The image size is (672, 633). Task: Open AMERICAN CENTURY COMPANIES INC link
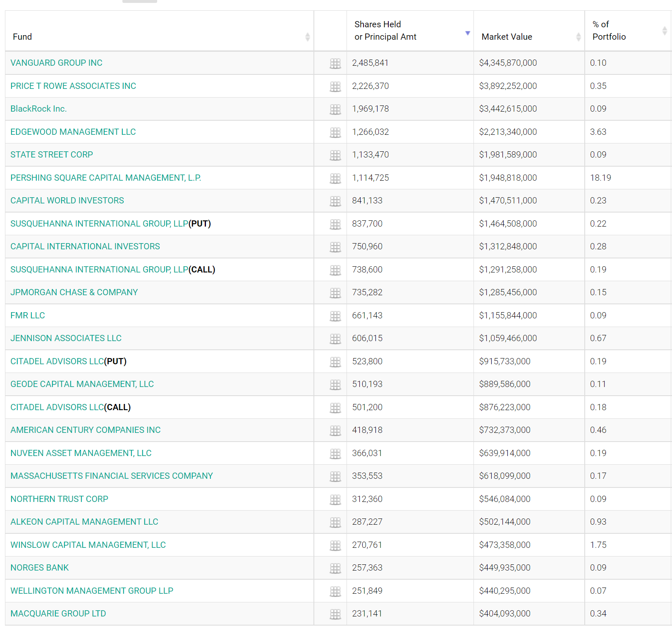(86, 430)
